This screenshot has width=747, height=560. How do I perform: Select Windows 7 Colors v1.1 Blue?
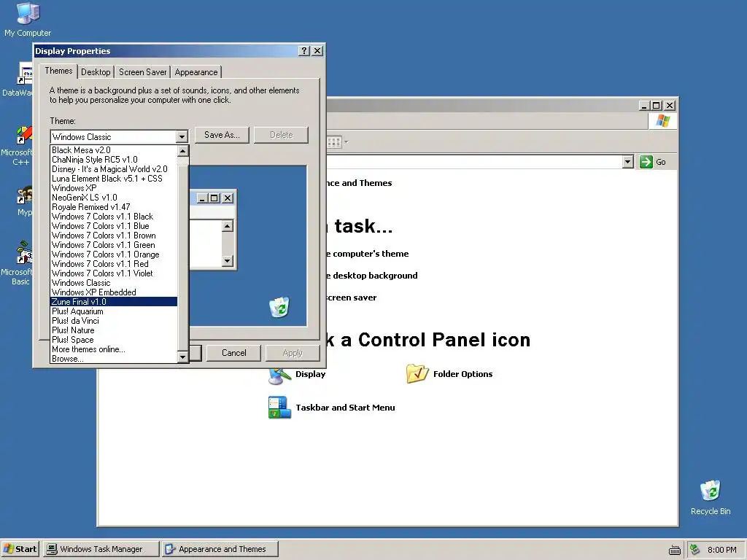[x=114, y=226]
